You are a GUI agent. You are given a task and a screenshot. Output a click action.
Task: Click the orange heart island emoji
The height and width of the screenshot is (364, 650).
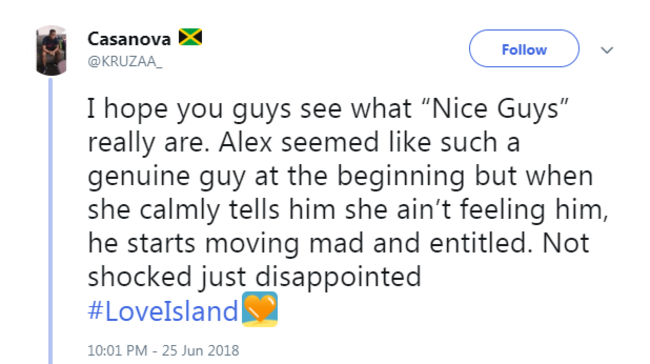click(x=260, y=309)
